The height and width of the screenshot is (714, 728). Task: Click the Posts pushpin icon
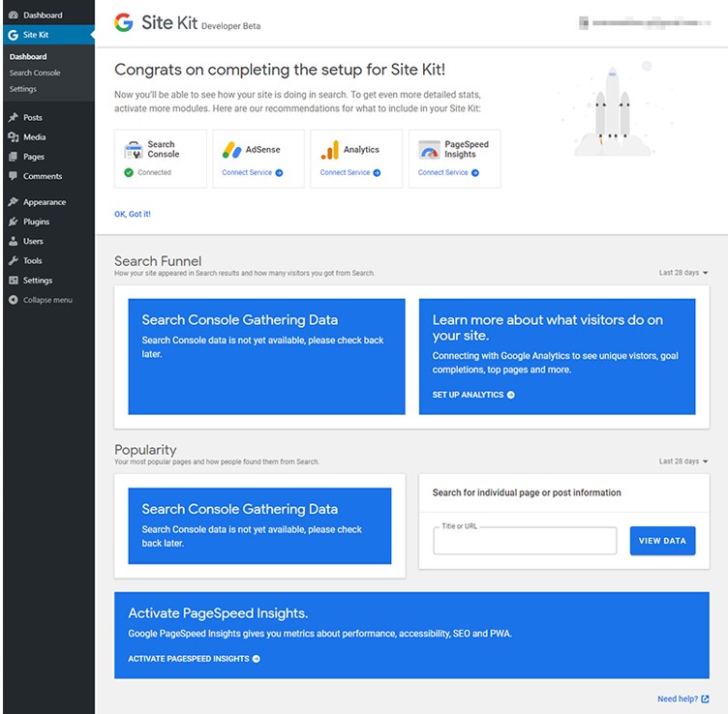coord(13,117)
